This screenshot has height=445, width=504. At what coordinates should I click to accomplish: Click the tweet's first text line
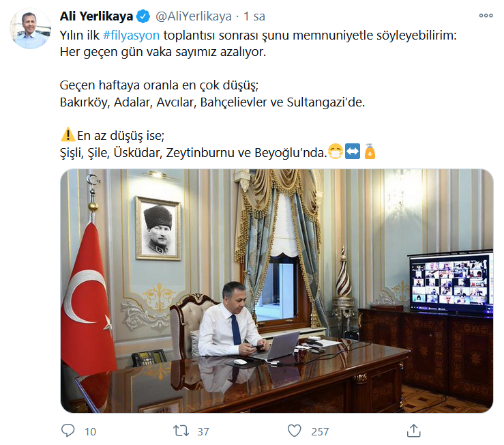point(258,35)
